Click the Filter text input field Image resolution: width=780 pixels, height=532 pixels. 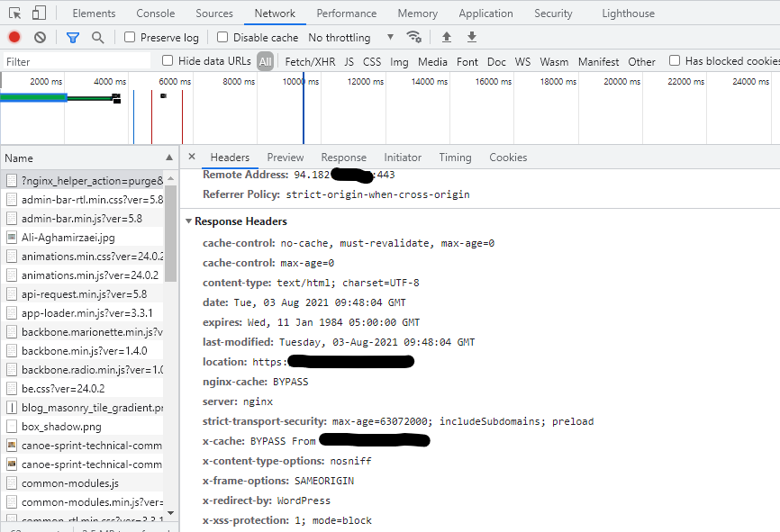point(77,62)
